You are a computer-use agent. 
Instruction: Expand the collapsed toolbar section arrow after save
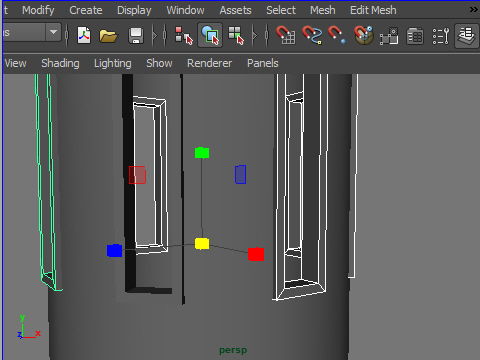154,35
